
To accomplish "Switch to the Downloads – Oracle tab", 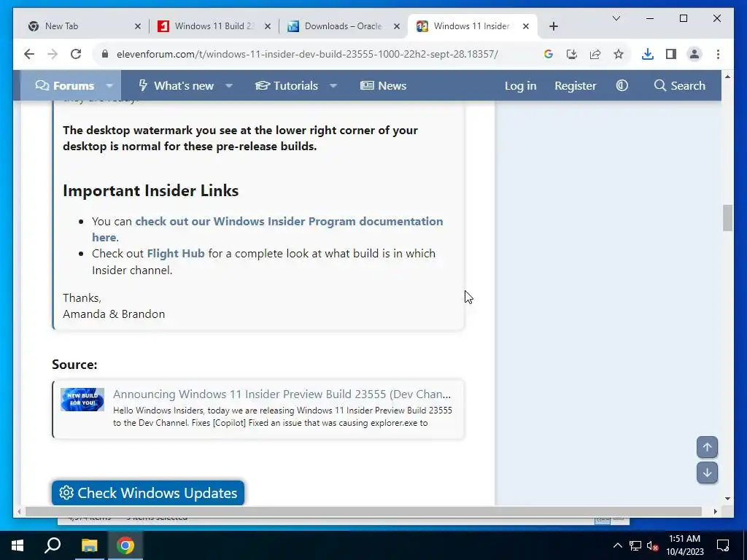I will click(x=343, y=26).
